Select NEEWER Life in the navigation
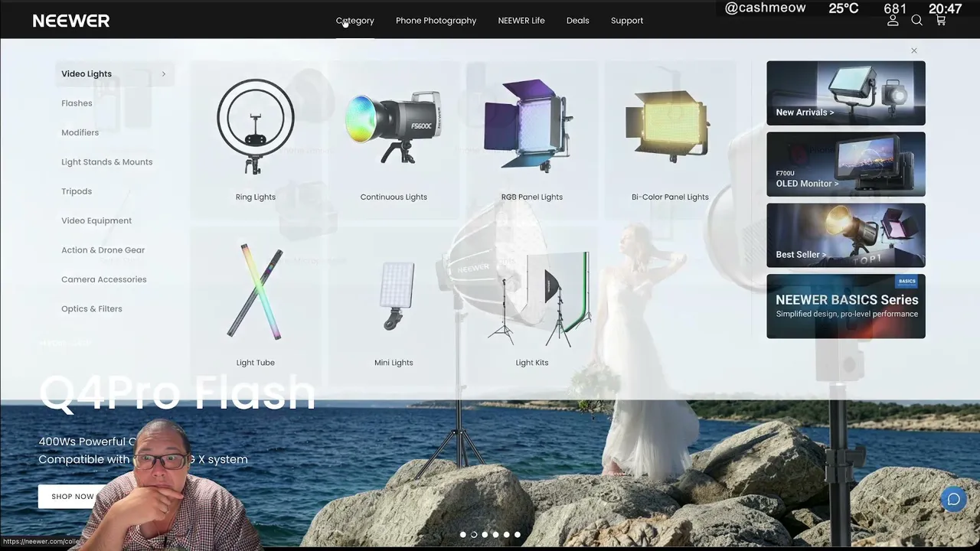The height and width of the screenshot is (551, 980). [x=521, y=21]
